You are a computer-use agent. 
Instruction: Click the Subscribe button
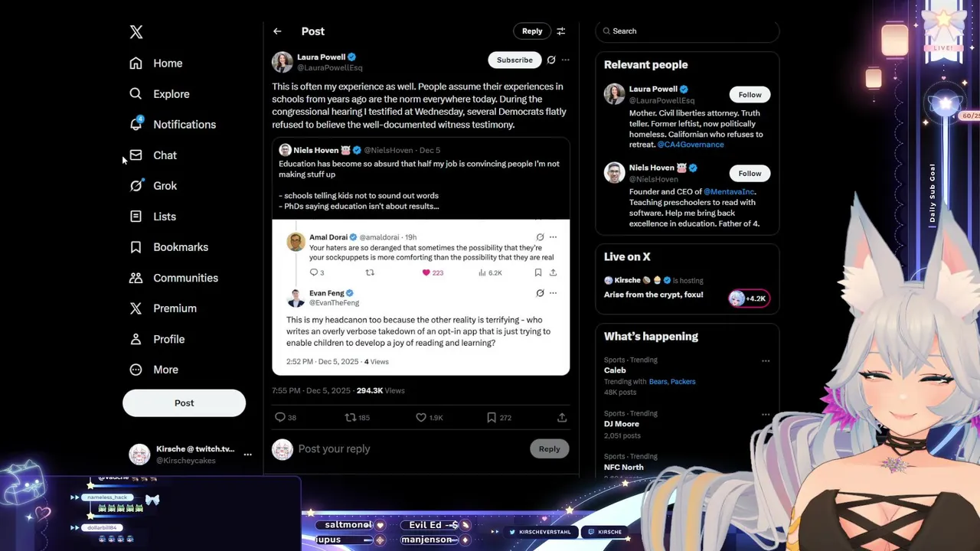(x=514, y=60)
